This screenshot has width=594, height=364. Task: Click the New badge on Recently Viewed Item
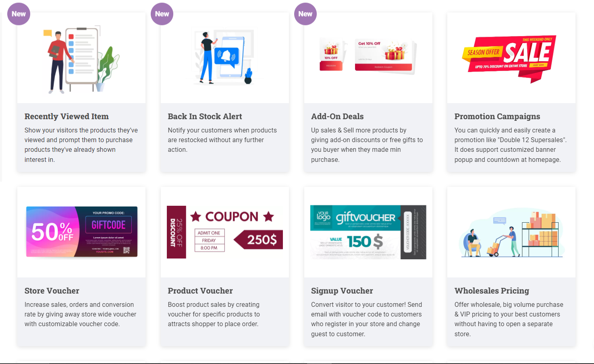tap(19, 14)
